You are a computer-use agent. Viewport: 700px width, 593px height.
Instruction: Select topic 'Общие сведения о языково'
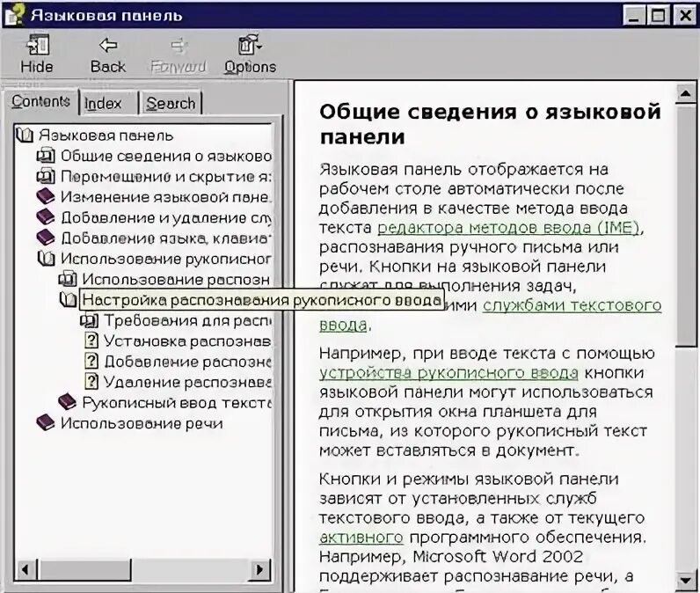point(166,156)
